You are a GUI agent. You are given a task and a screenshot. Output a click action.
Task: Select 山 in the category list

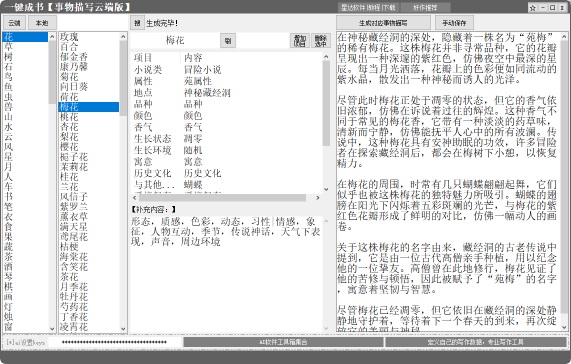(x=25, y=116)
